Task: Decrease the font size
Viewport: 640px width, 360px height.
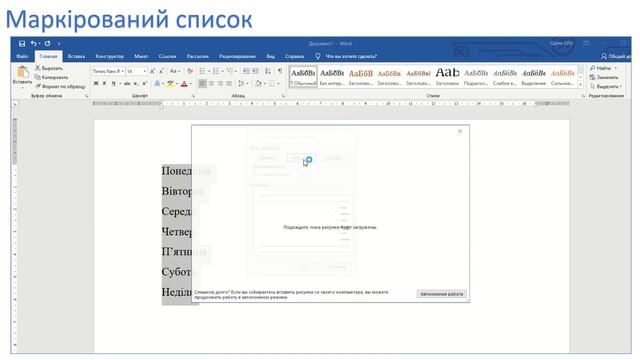Action: (161, 71)
